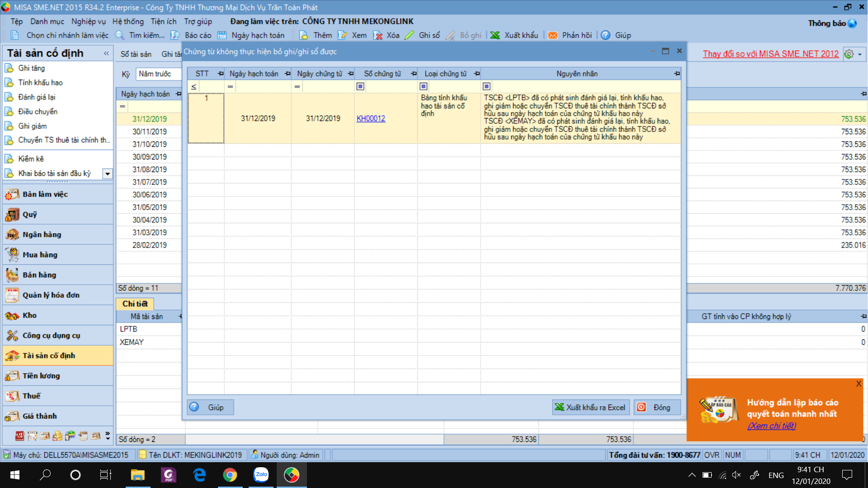Screen dimensions: 868x488
Task: Select the Chi tiết tab
Action: point(135,304)
